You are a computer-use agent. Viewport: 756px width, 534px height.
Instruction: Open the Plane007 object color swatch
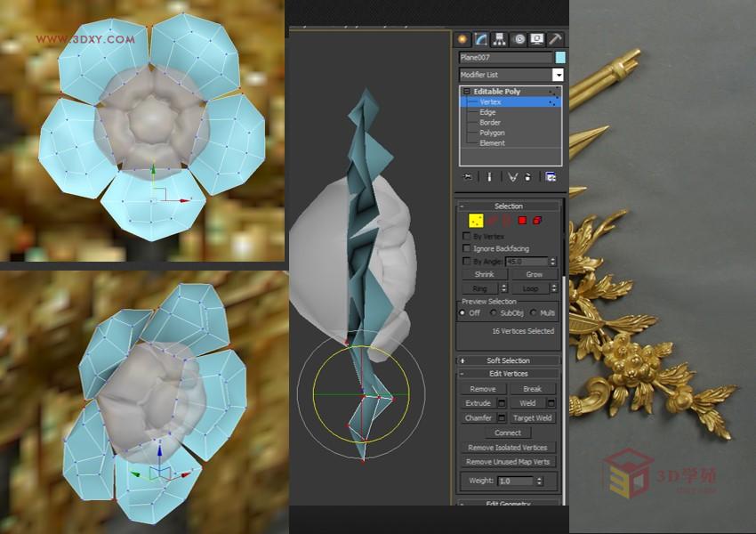point(559,55)
